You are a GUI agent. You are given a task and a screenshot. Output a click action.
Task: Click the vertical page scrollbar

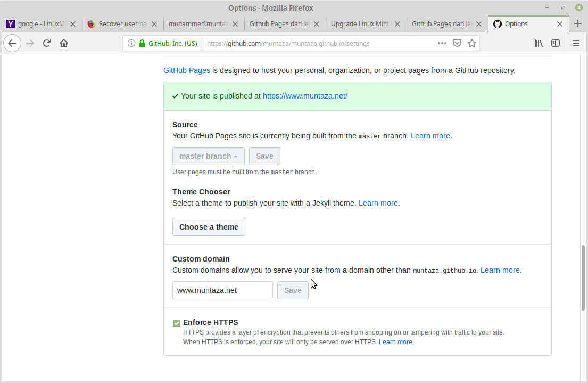click(x=583, y=277)
